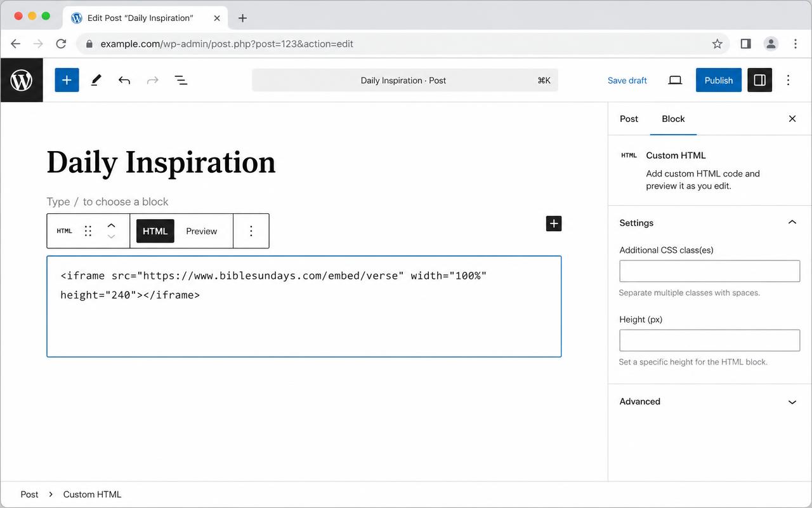Click the block drag handle dots
Image resolution: width=812 pixels, height=508 pixels.
click(88, 231)
